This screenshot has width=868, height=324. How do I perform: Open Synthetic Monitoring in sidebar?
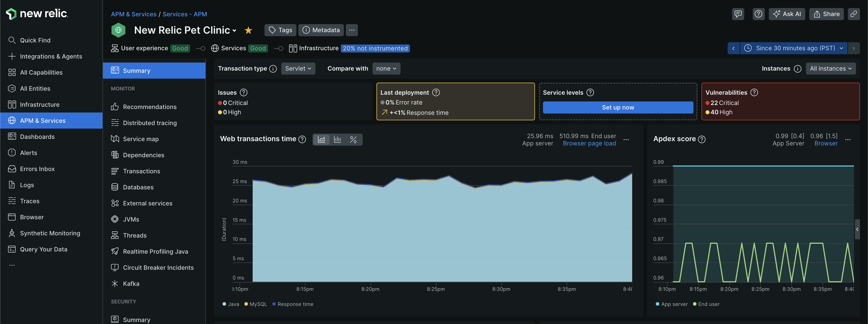(51, 233)
